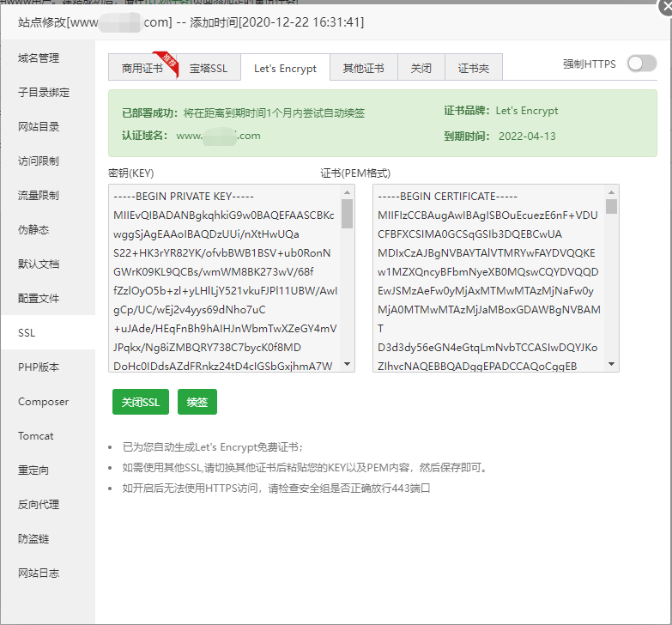The image size is (672, 625).
Task: Open 流量限制 sidebar item
Action: pos(48,195)
